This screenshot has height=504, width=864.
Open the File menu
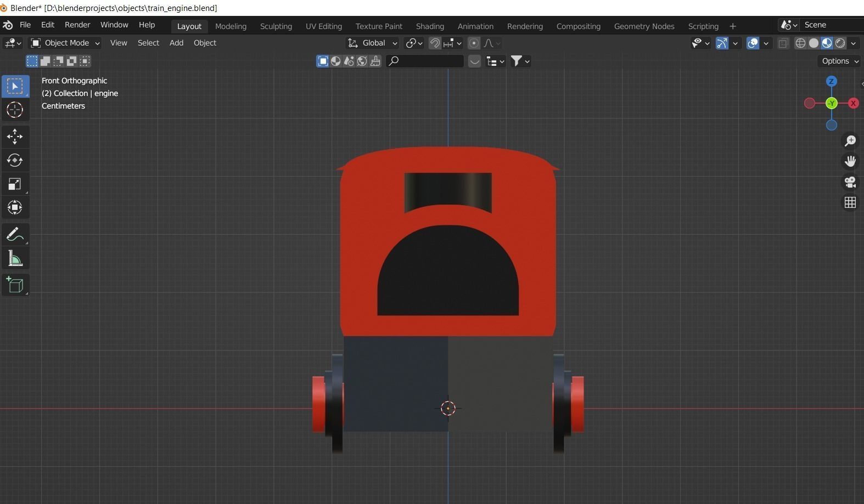coord(25,25)
